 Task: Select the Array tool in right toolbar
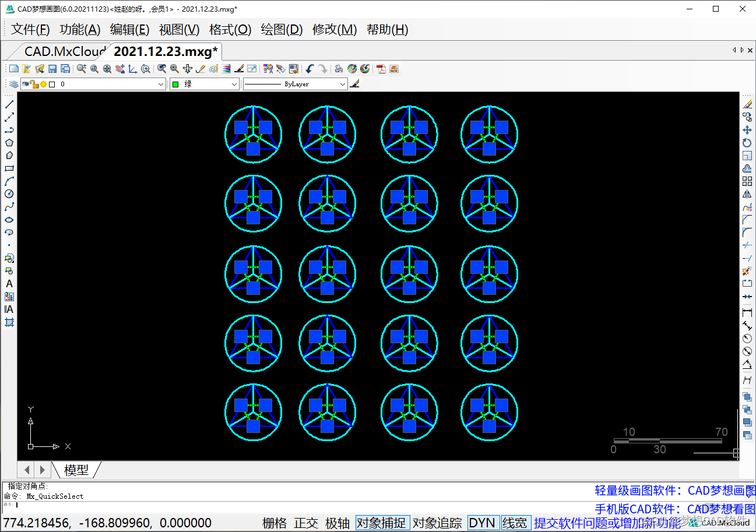(747, 181)
